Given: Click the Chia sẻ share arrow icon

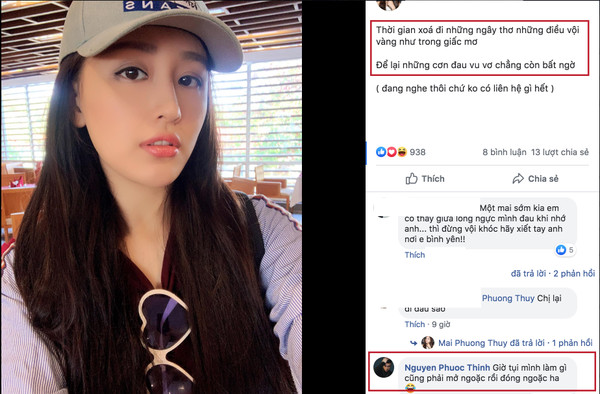Looking at the screenshot, I should tap(518, 179).
